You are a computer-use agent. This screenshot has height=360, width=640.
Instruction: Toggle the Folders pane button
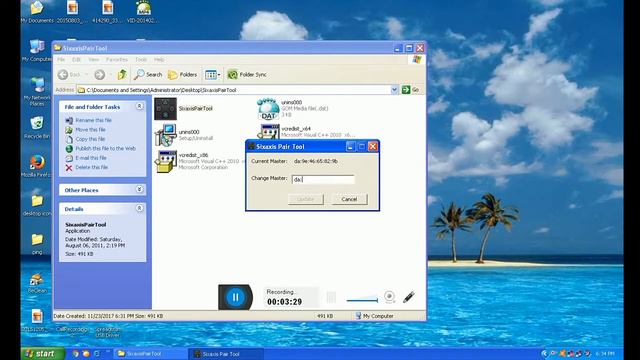(x=182, y=75)
